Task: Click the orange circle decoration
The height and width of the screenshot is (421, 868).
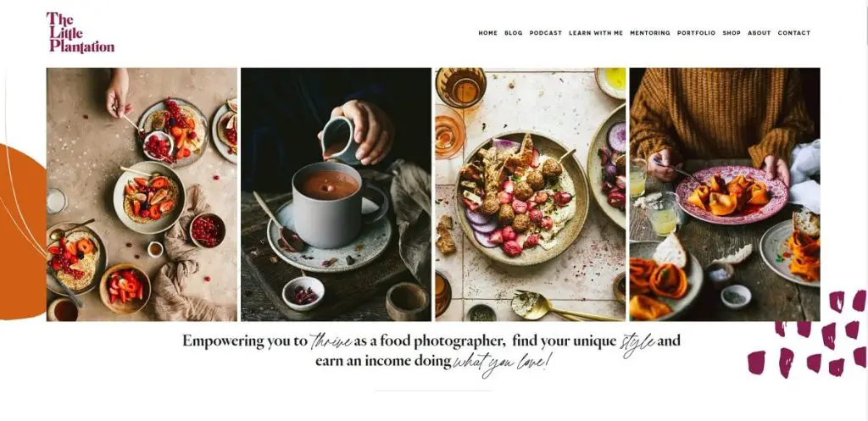Action: [x=22, y=232]
